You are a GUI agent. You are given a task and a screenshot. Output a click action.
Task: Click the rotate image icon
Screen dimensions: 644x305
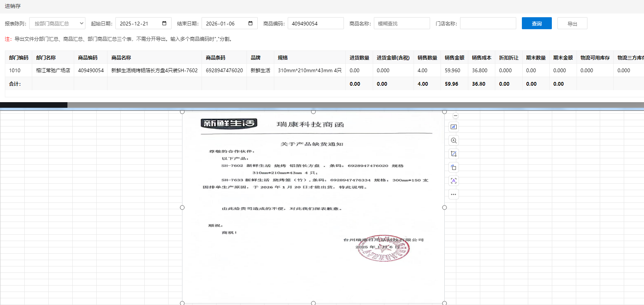pyautogui.click(x=454, y=167)
